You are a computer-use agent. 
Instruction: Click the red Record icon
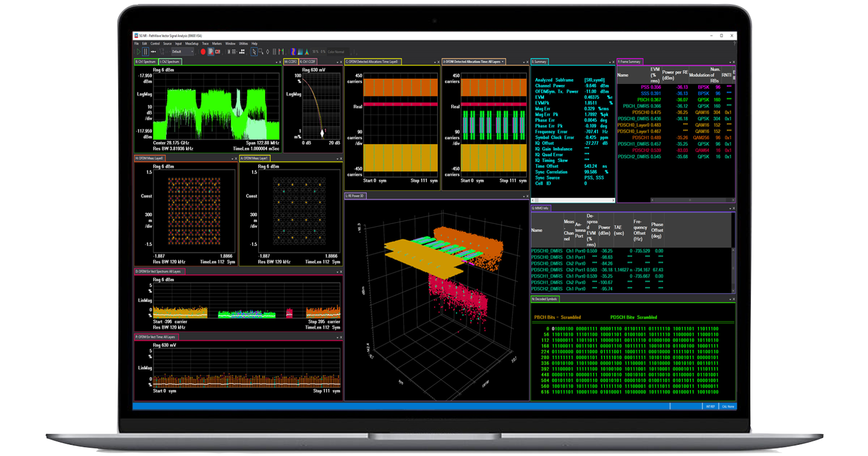point(203,51)
